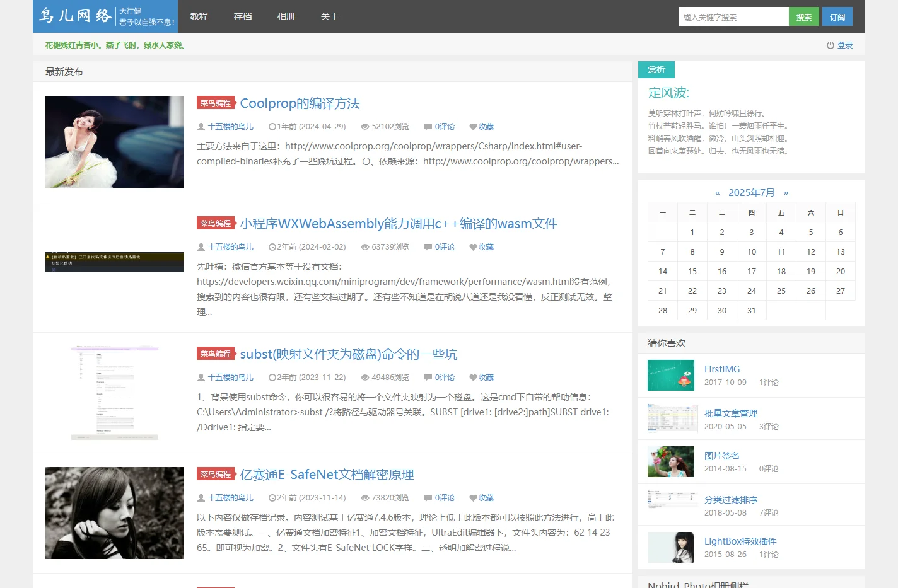The height and width of the screenshot is (588, 898).
Task: Open the FirstIMG sidebar thumbnail
Action: click(671, 376)
